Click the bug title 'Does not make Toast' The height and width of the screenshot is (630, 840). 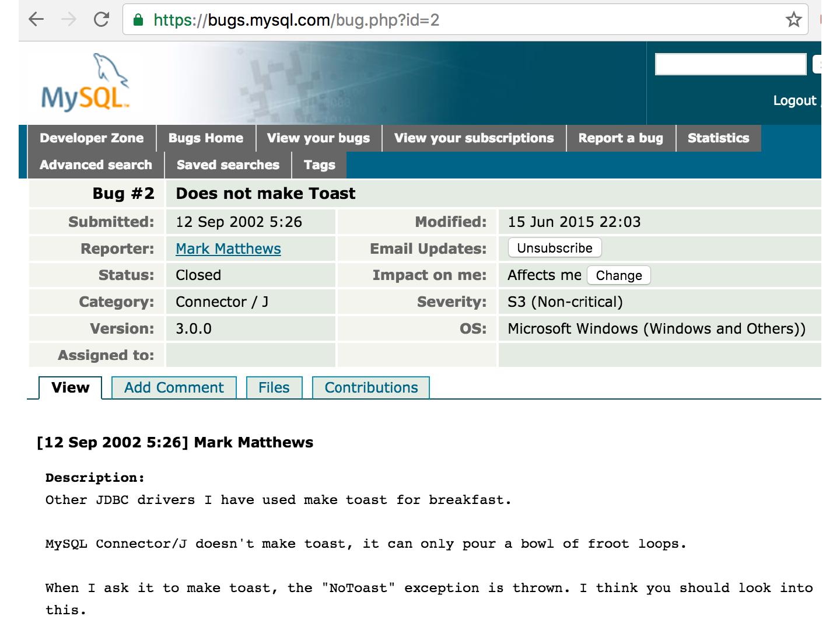click(x=265, y=194)
